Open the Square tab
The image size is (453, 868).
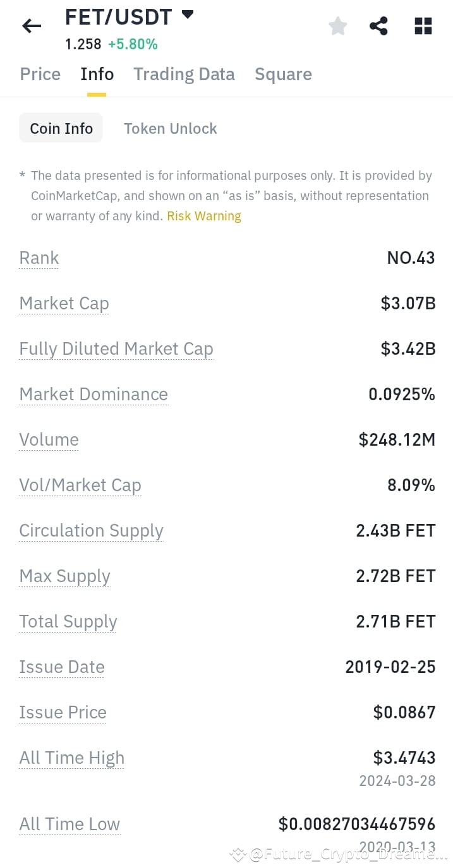283,74
